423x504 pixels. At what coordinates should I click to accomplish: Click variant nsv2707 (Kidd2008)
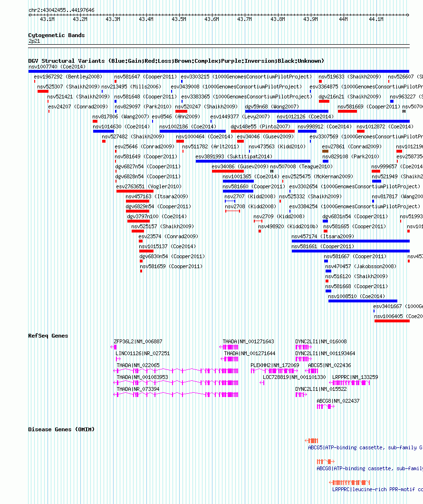[x=250, y=196]
